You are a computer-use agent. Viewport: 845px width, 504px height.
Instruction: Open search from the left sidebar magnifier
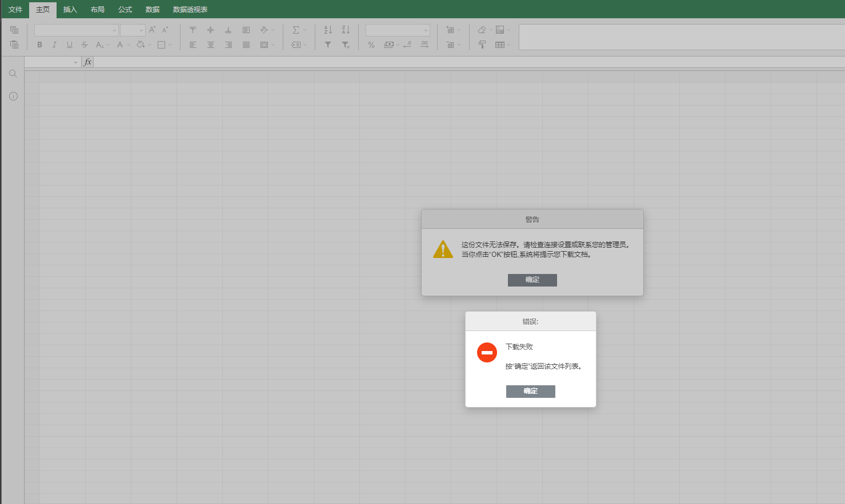pos(13,74)
